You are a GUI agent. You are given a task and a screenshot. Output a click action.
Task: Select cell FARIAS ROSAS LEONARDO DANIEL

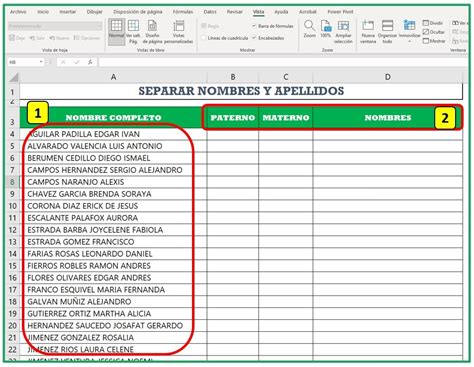113,254
